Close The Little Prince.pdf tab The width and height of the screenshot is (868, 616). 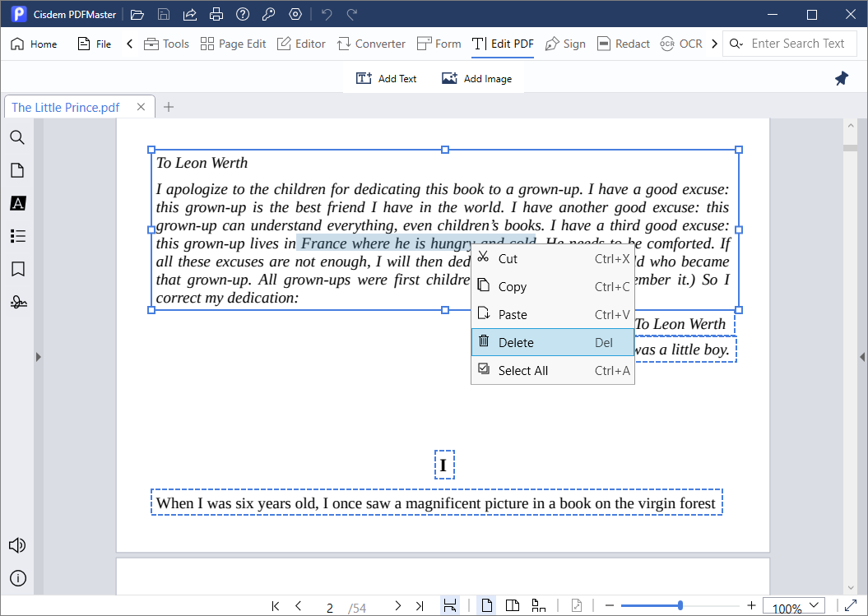(142, 107)
